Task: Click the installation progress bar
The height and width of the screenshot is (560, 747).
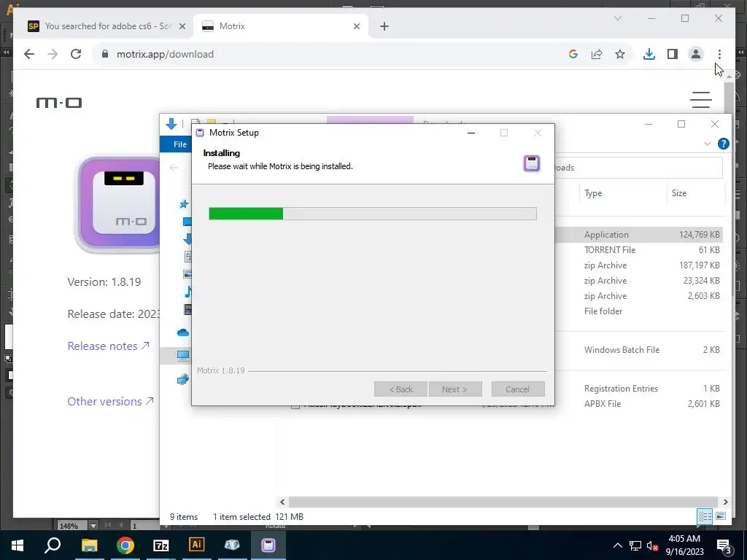Action: pyautogui.click(x=373, y=214)
